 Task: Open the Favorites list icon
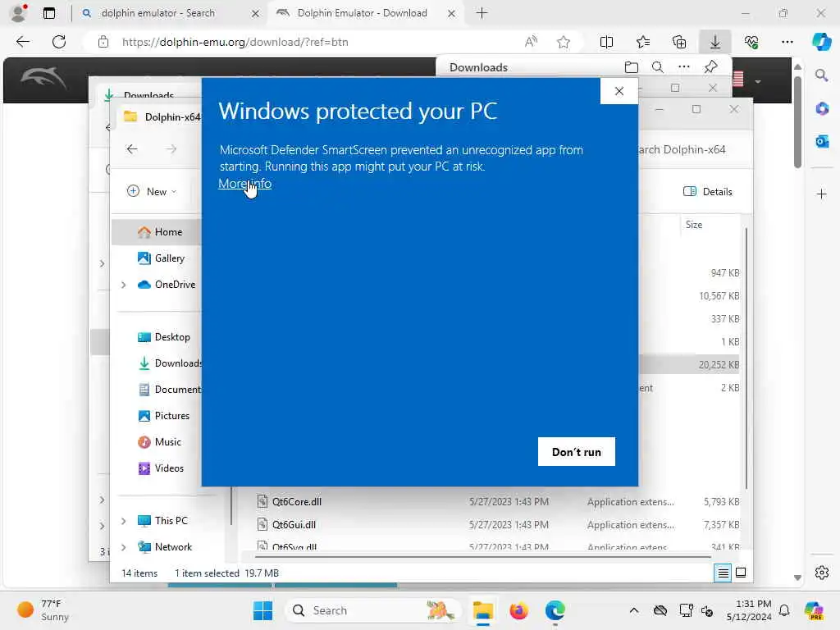coord(643,42)
